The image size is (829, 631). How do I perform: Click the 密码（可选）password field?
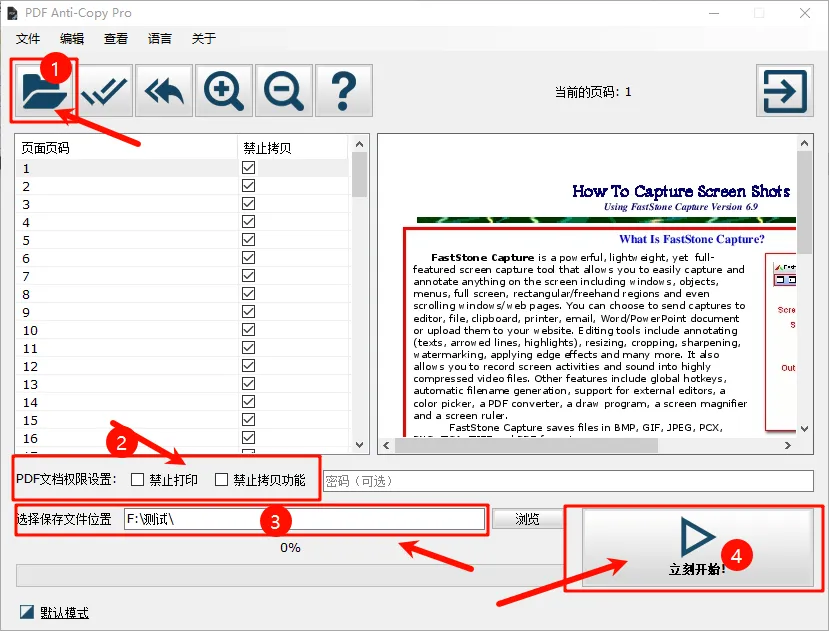[568, 481]
